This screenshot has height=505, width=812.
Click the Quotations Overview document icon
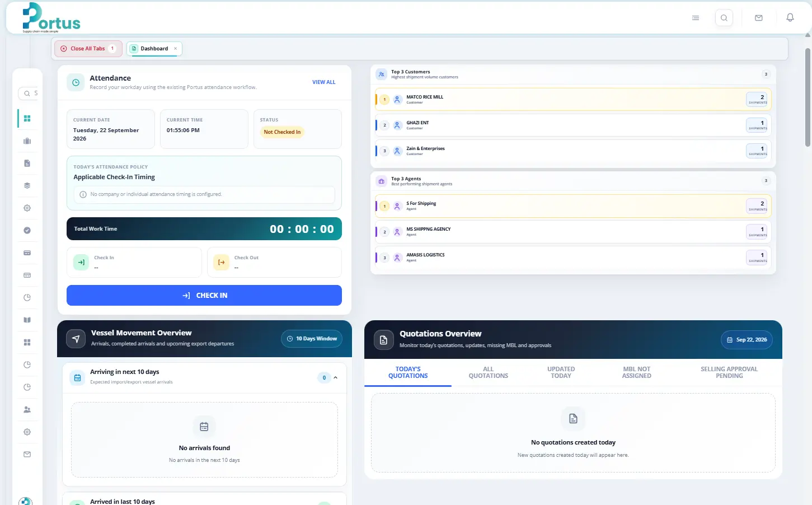click(383, 340)
